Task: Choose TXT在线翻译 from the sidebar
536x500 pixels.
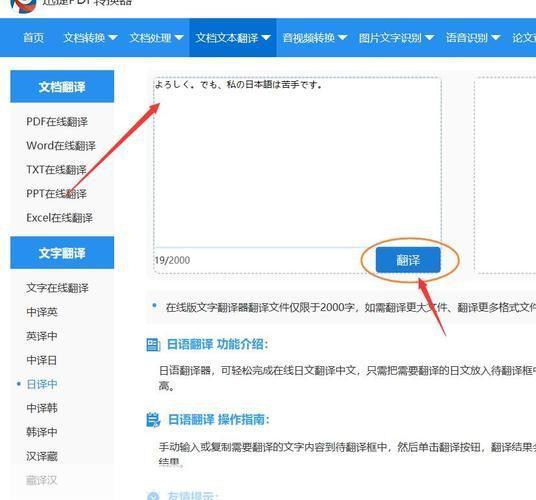Action: tap(56, 170)
